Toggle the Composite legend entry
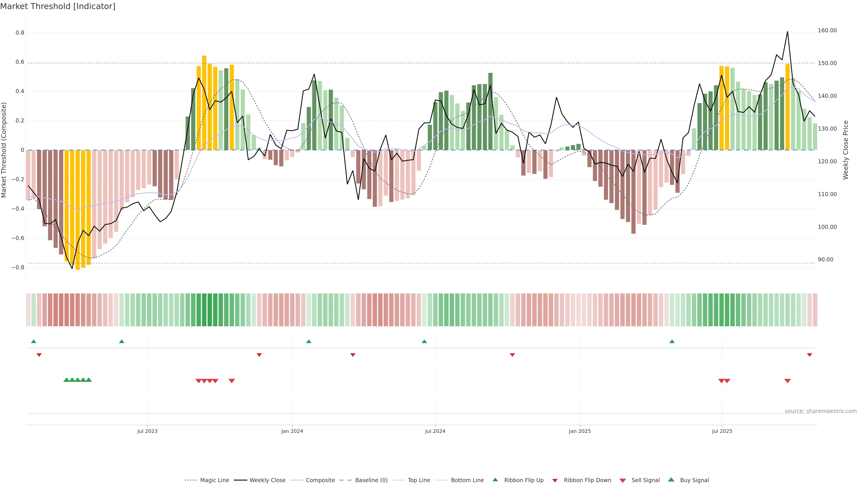Viewport: 868px width, 488px height. [x=320, y=480]
